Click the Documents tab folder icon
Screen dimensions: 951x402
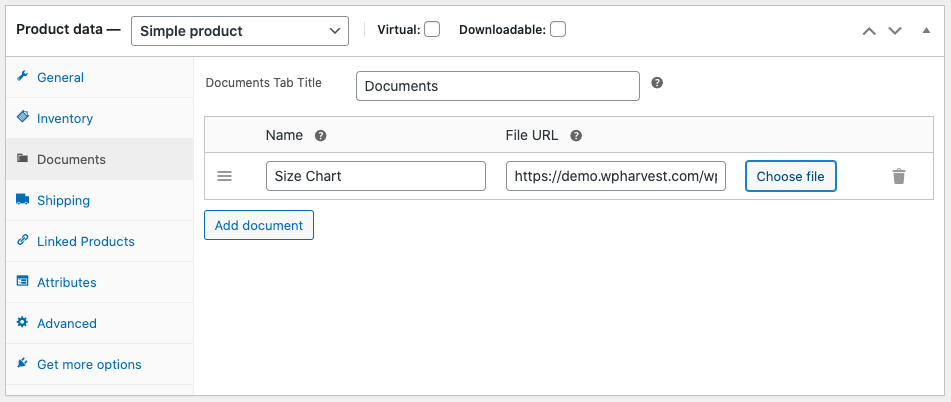[22, 158]
